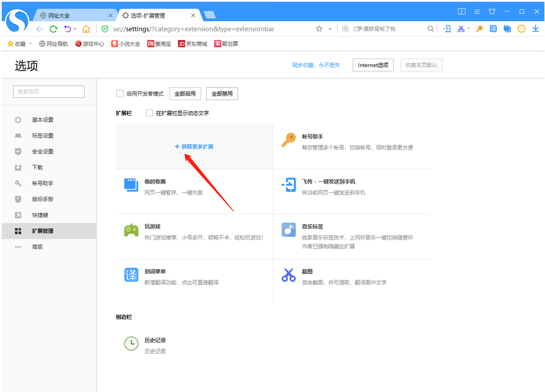Click the download arrow icon in toolbar
Image resolution: width=545 pixels, height=392 pixels.
pyautogui.click(x=536, y=29)
